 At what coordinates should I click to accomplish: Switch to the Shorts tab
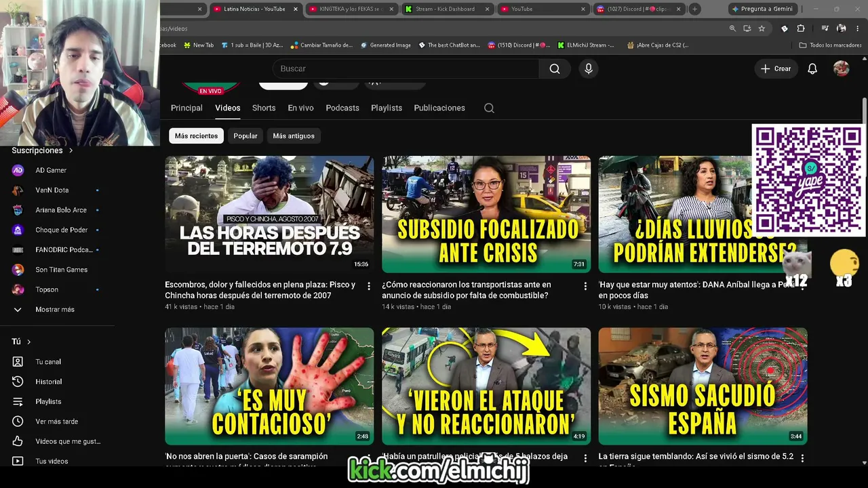coord(264,108)
